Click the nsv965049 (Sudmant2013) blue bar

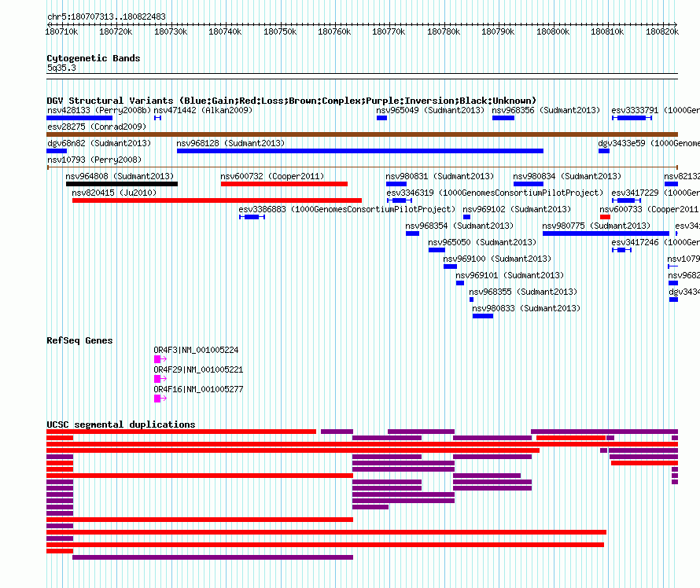[381, 118]
